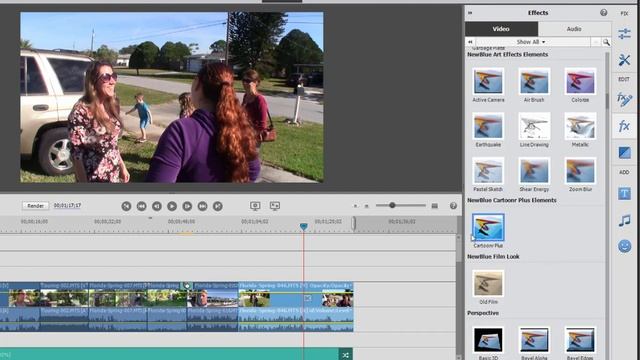Screen dimensions: 640x360
Task: Select the Basic 3D effect thumbnail
Action: point(488,340)
